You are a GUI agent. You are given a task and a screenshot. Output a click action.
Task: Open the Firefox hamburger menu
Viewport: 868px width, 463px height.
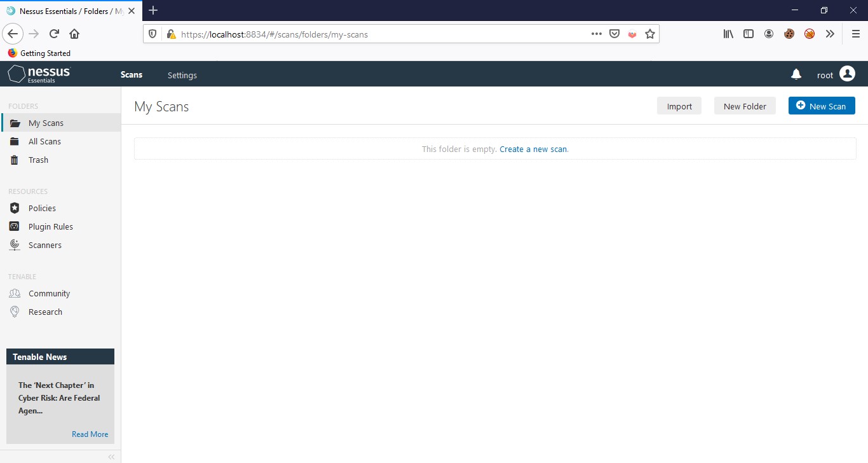coord(855,34)
